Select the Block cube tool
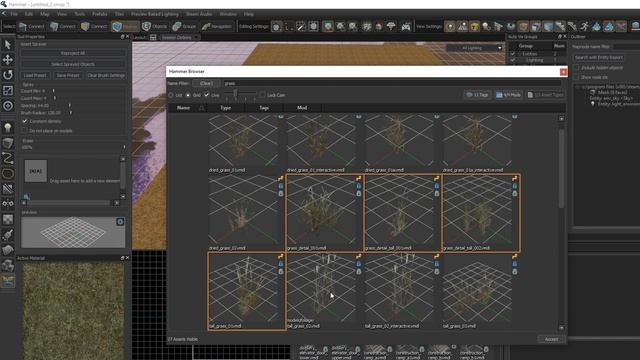The width and height of the screenshot is (640, 360). coord(8,143)
